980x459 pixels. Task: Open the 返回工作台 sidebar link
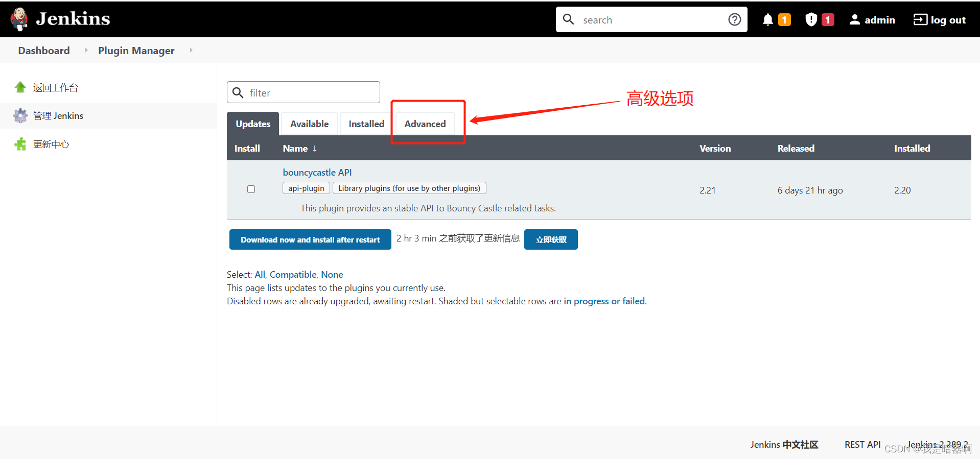[56, 88]
